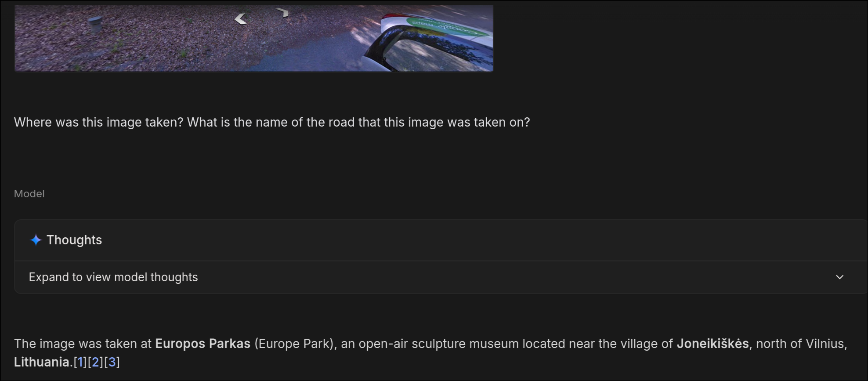Click the bold "Lithuania" word
Screen dimensions: 868x381
click(x=42, y=362)
